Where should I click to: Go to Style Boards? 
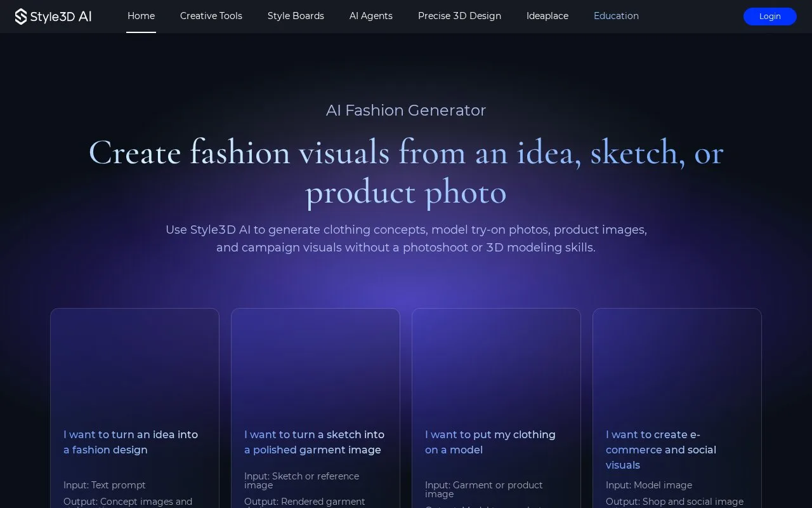(296, 16)
